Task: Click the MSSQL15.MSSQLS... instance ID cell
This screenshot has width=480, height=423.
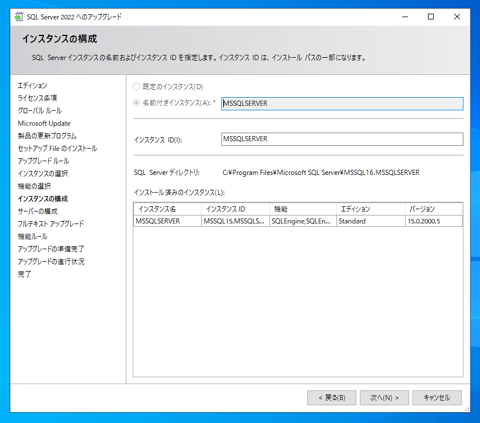Action: click(235, 221)
